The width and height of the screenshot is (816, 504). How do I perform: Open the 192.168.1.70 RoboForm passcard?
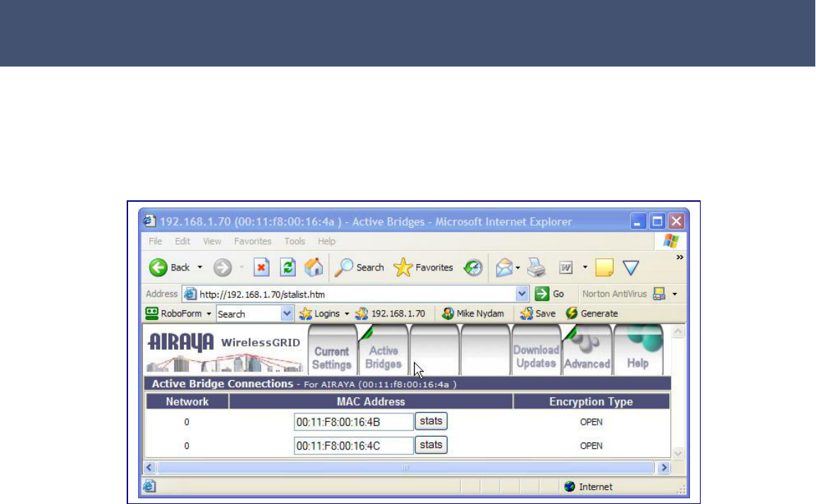point(390,314)
